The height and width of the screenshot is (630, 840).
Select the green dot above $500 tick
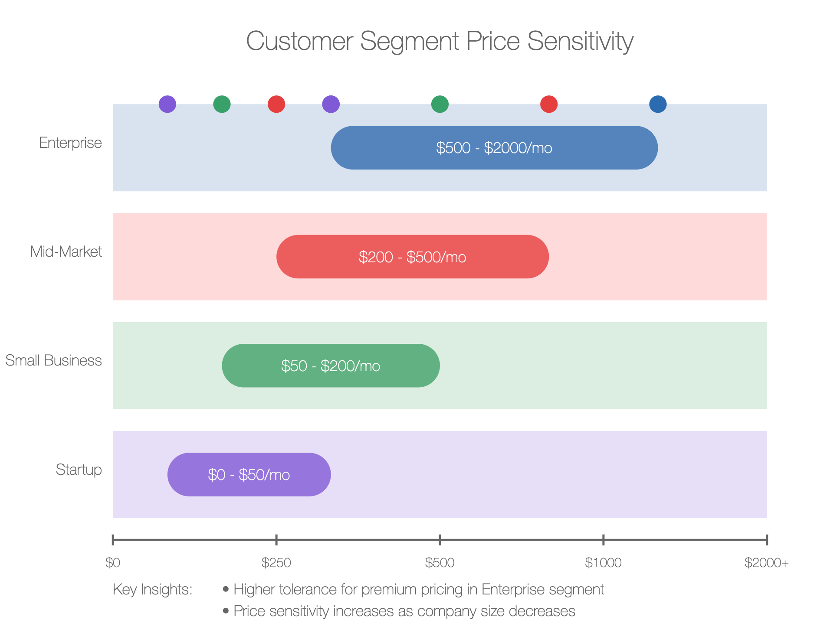click(x=440, y=104)
